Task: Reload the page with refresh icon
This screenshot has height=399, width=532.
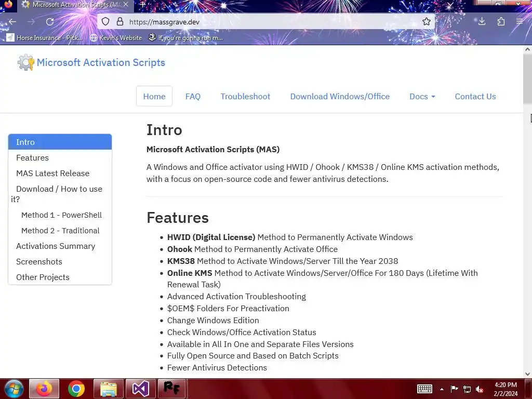Action: pos(50,22)
